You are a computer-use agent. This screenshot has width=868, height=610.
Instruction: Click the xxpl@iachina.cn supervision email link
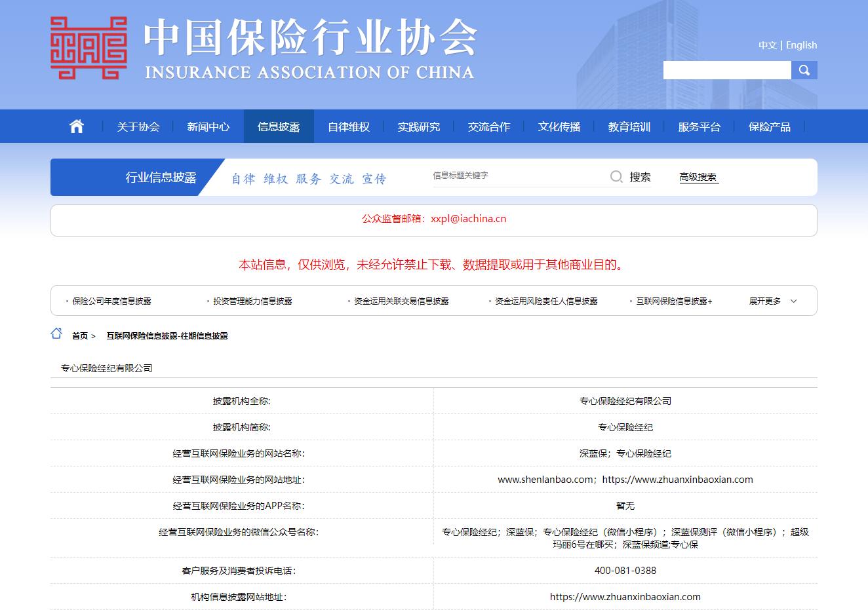[467, 218]
